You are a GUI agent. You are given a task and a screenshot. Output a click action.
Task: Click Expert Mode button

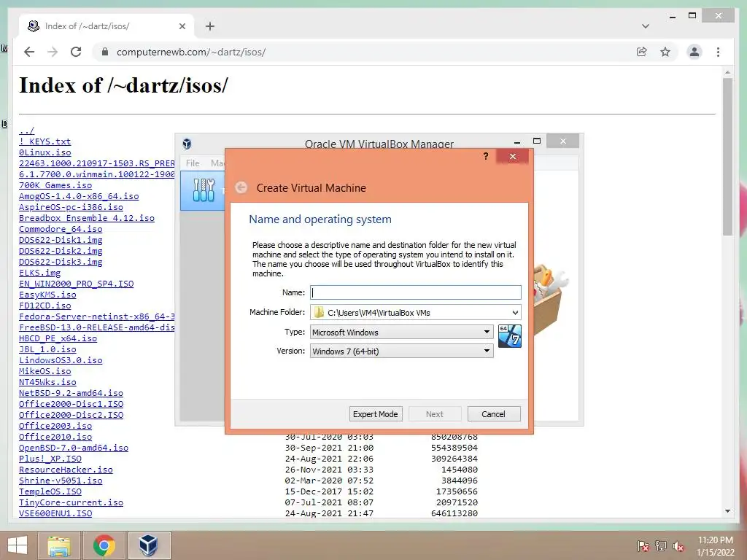tap(376, 414)
